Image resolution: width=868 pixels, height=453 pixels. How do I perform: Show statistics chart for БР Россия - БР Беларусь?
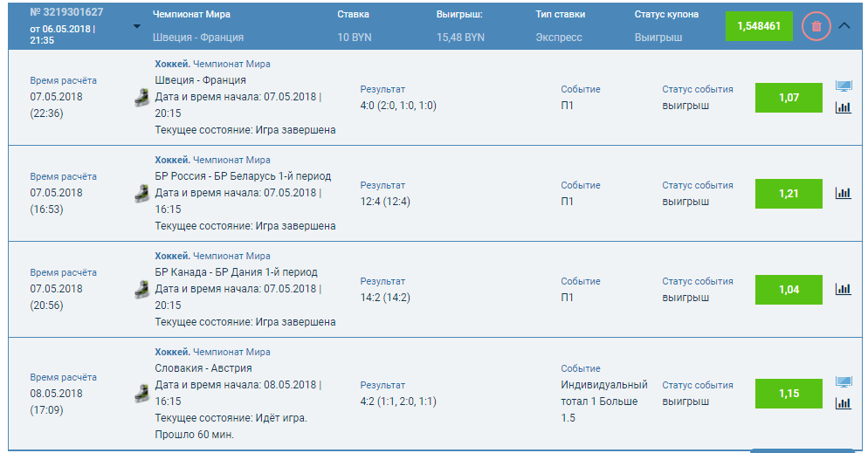point(844,193)
